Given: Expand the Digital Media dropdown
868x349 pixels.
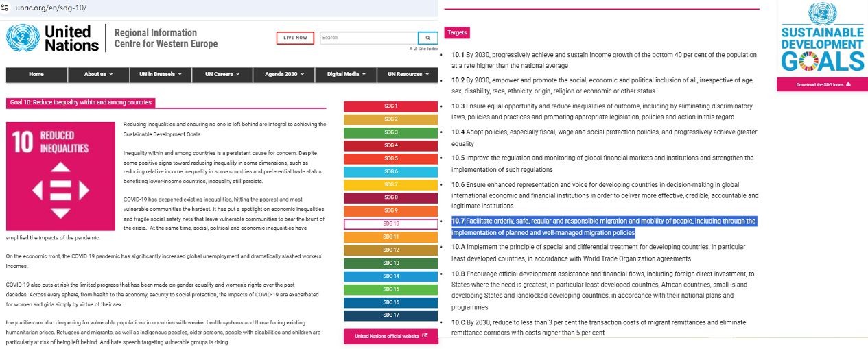Looking at the screenshot, I should (x=346, y=74).
